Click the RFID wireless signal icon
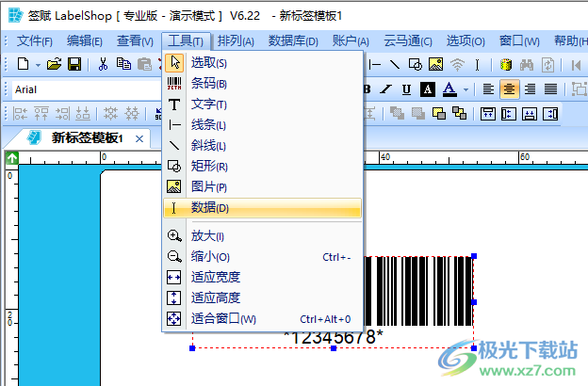Image resolution: width=588 pixels, height=386 pixels. (x=457, y=65)
